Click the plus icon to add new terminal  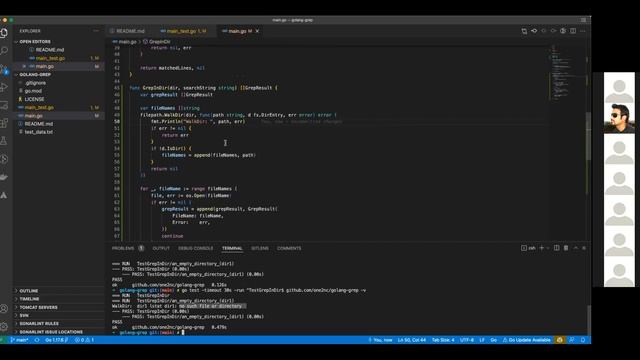[x=542, y=248]
